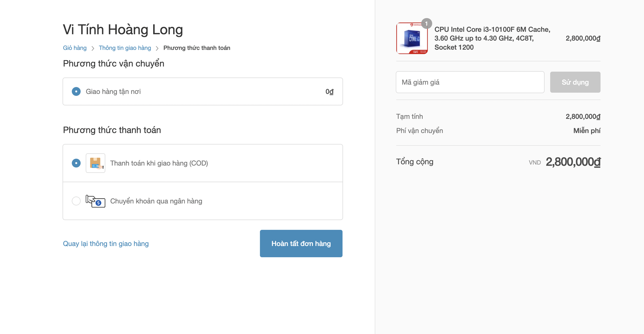Complete order with Hoàn tất đơn hàng button
This screenshot has width=644, height=334.
[301, 243]
